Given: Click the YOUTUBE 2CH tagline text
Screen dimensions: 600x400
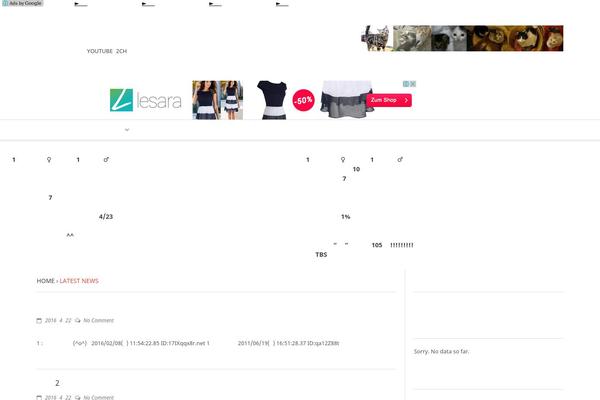Looking at the screenshot, I should point(107,51).
